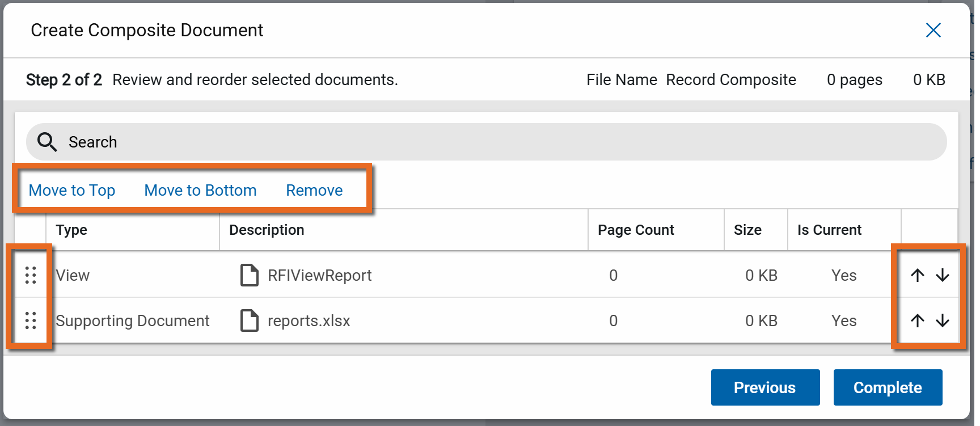Image resolution: width=980 pixels, height=426 pixels.
Task: Click the file icon beside RFIViewReport
Action: click(x=249, y=275)
